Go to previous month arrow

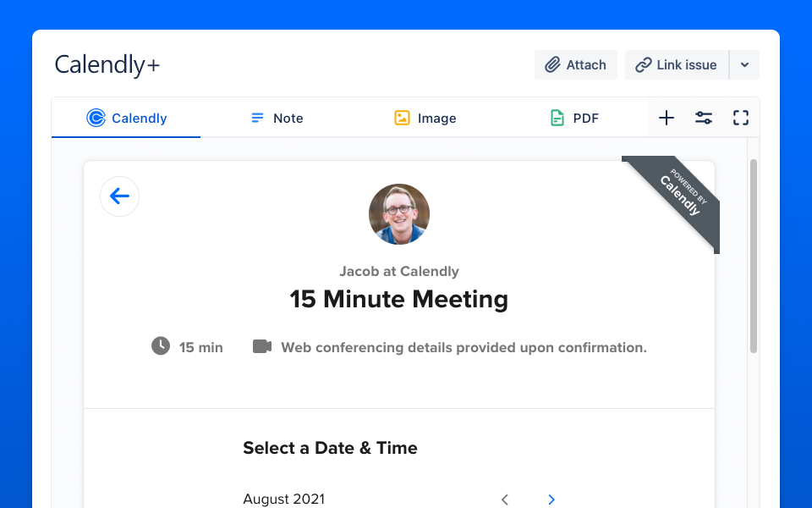(x=505, y=500)
